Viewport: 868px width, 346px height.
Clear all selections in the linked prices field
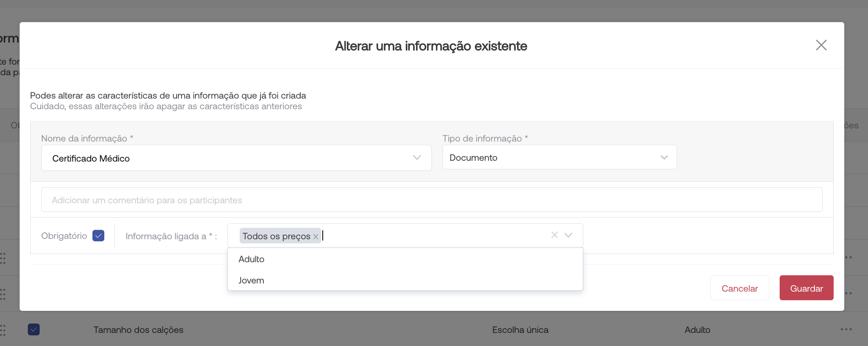(x=554, y=235)
